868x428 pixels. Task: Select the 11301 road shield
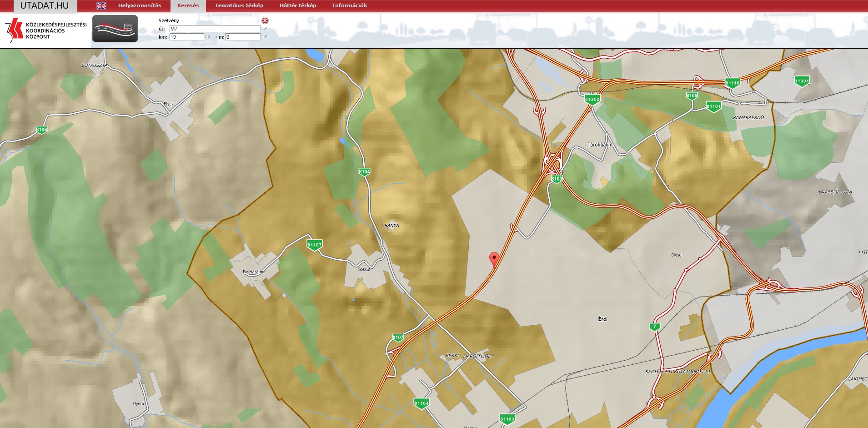pyautogui.click(x=802, y=81)
